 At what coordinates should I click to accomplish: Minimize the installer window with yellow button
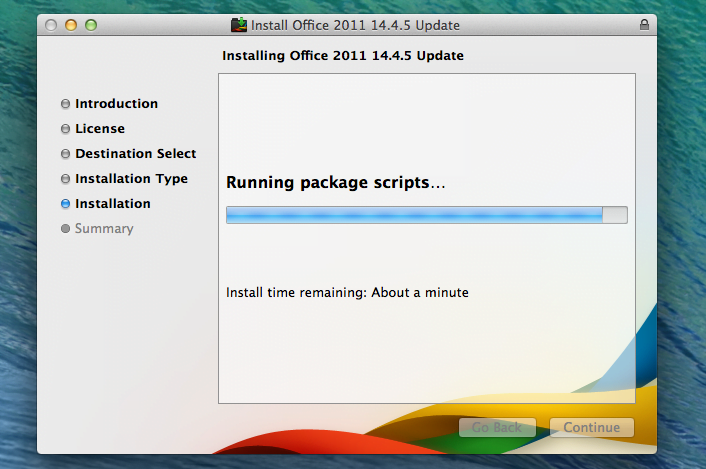71,25
